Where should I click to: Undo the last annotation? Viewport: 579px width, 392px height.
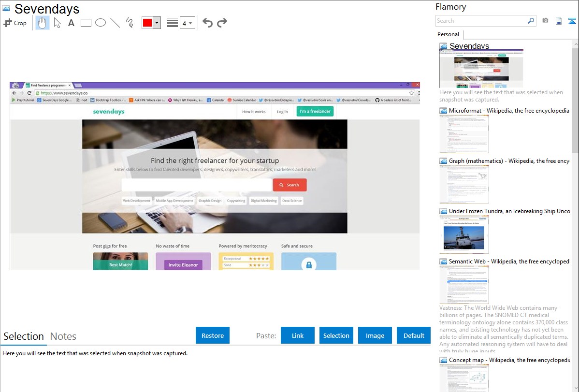click(x=207, y=23)
